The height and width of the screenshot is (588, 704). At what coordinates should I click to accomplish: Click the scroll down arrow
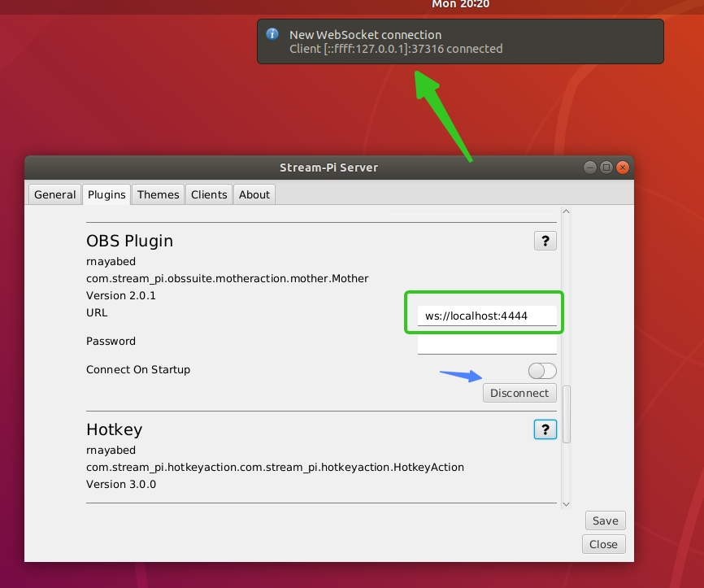(x=566, y=504)
